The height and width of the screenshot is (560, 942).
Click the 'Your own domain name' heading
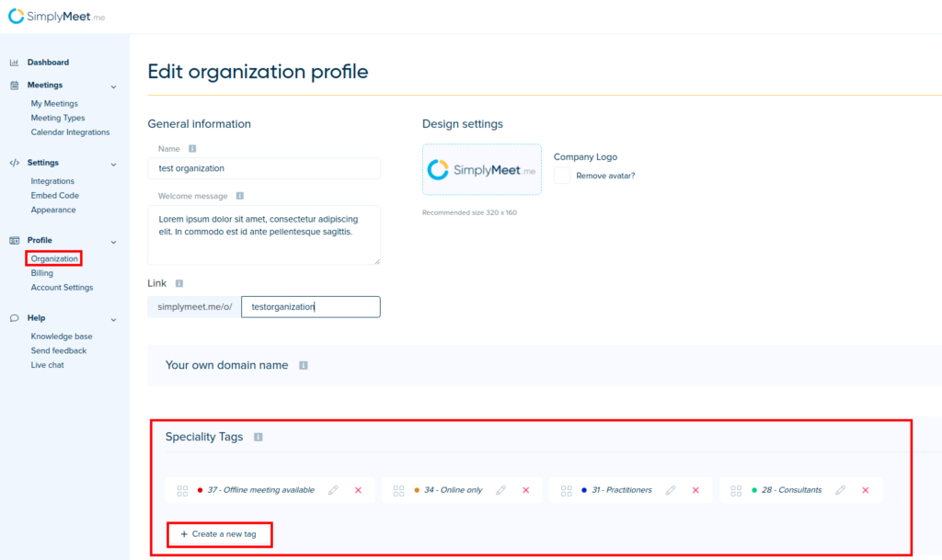tap(226, 366)
